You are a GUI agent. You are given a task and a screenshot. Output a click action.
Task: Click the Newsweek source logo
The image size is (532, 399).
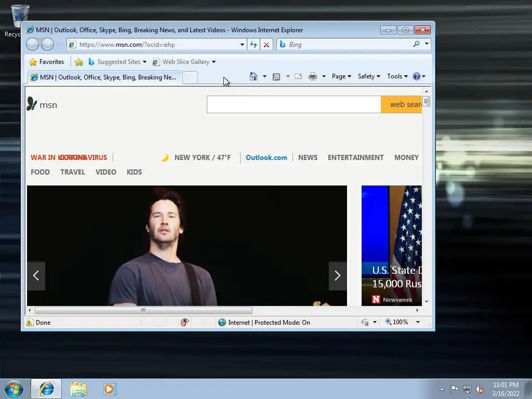pyautogui.click(x=376, y=300)
